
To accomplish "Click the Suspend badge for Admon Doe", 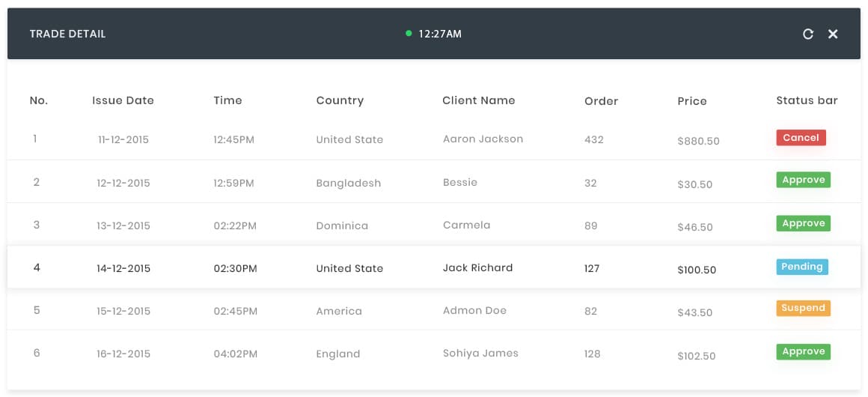I will pos(803,309).
